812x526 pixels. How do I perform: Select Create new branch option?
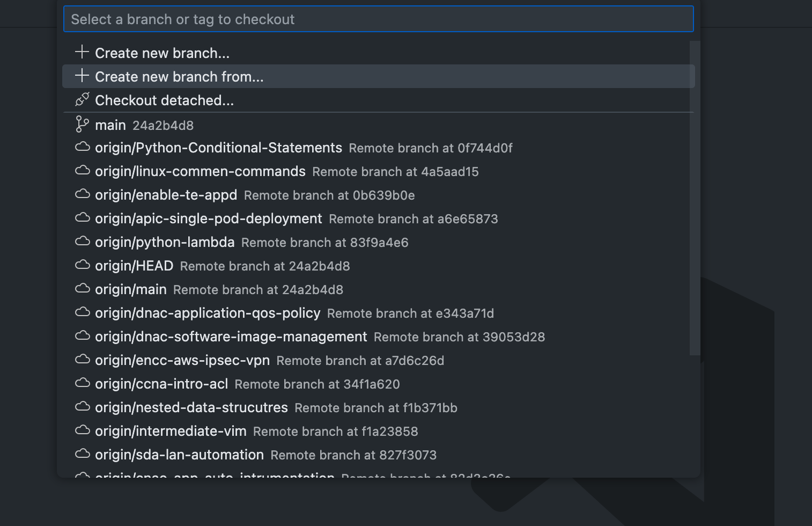tap(162, 53)
